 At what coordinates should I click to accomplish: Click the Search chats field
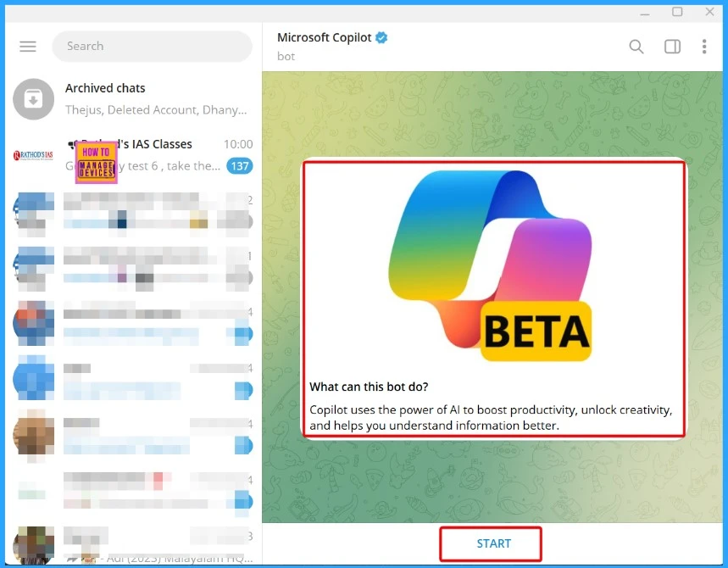[x=153, y=46]
